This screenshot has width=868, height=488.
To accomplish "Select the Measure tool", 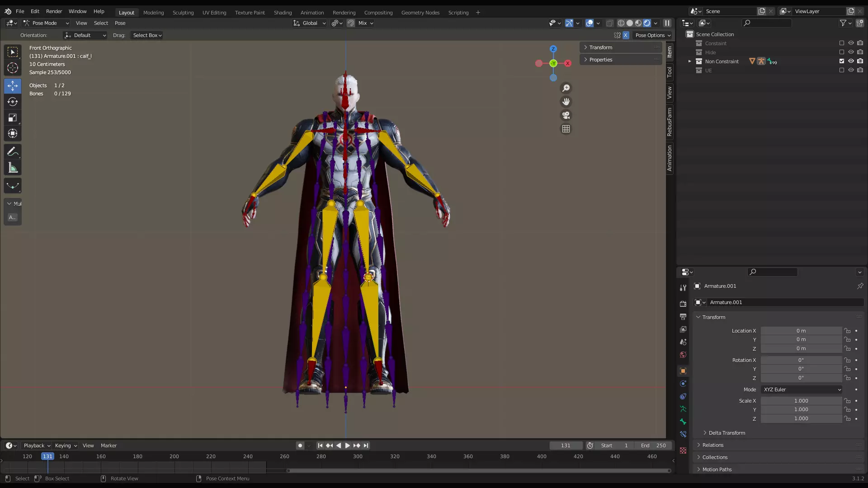I will click(13, 168).
